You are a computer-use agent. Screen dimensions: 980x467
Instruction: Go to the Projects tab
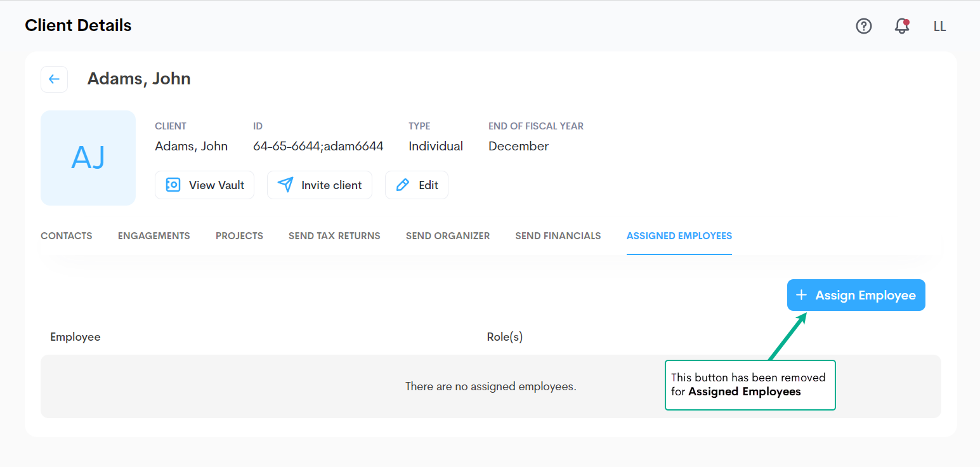pos(239,236)
